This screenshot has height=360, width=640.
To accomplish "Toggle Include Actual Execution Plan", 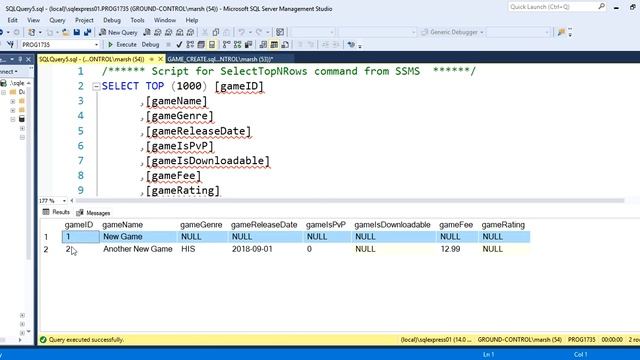I will point(226,44).
